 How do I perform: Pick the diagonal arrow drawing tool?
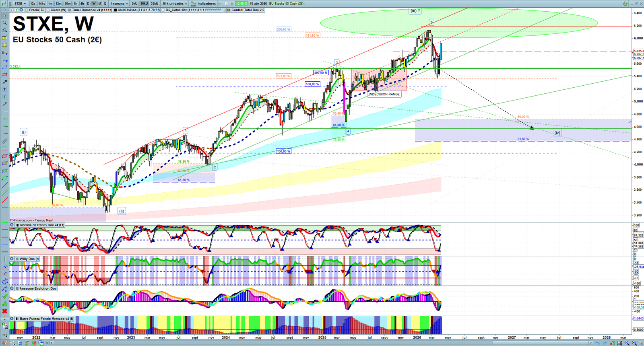click(4, 82)
